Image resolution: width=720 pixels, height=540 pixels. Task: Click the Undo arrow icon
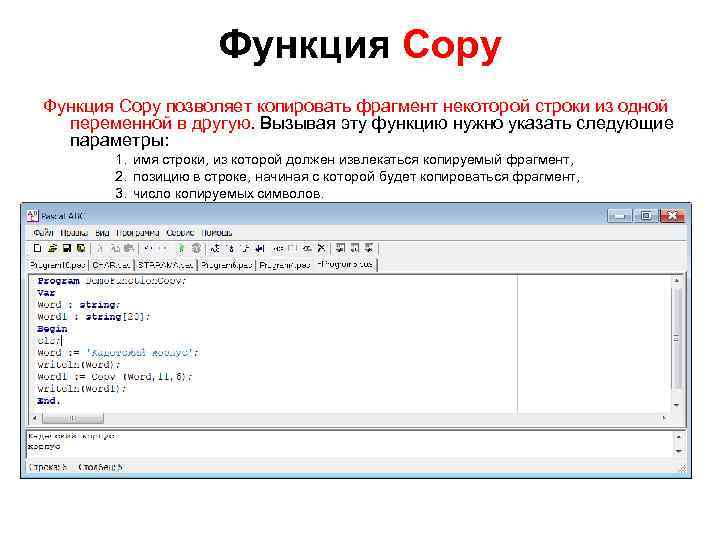click(x=148, y=248)
